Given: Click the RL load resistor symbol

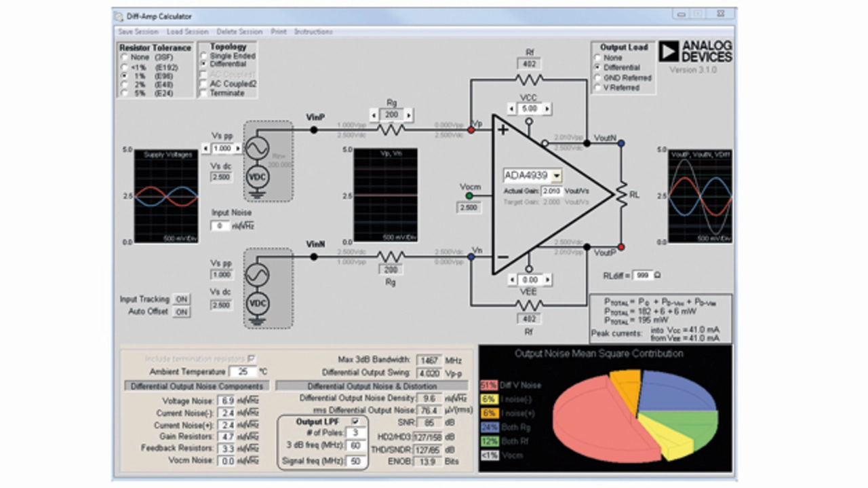Looking at the screenshot, I should point(620,195).
